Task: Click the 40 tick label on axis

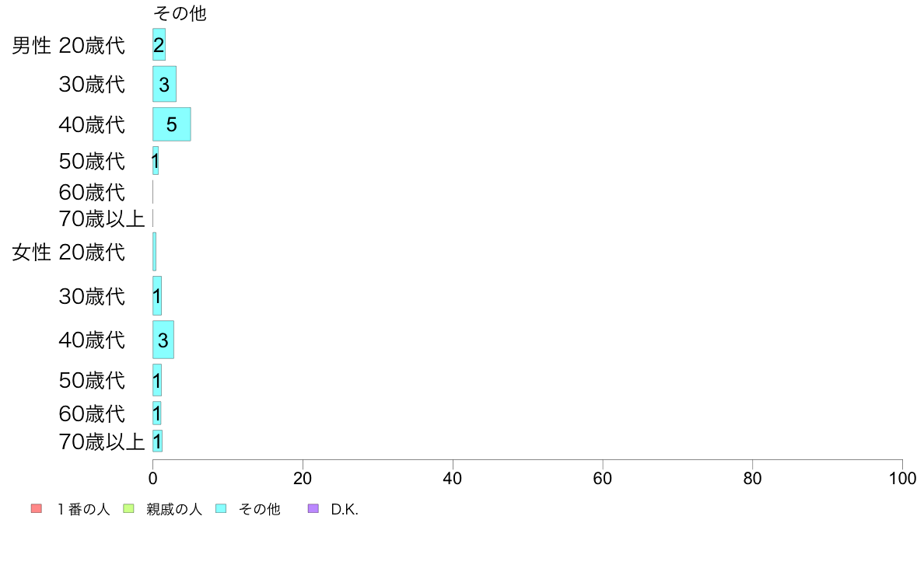Action: pyautogui.click(x=453, y=478)
